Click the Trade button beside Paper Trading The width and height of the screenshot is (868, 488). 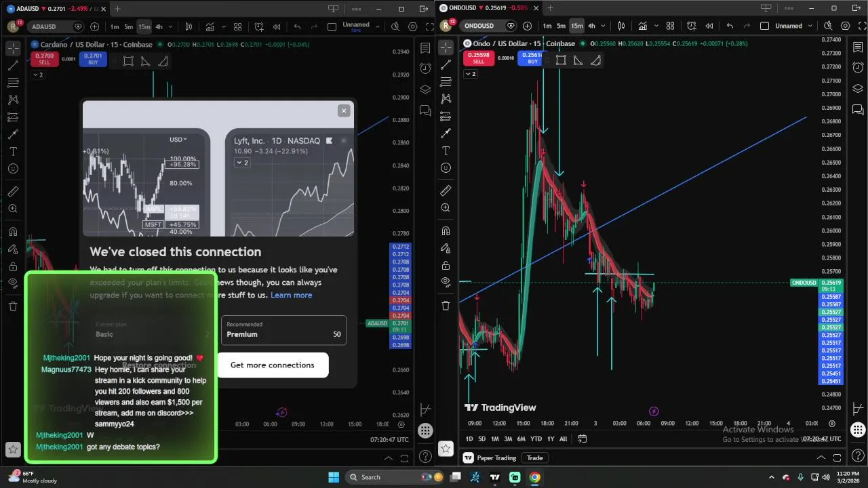point(535,458)
